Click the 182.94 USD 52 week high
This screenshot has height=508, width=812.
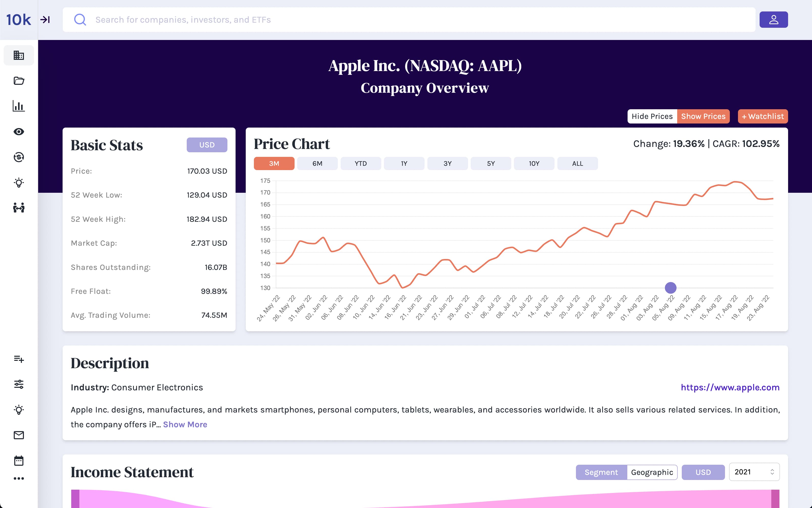(x=207, y=219)
